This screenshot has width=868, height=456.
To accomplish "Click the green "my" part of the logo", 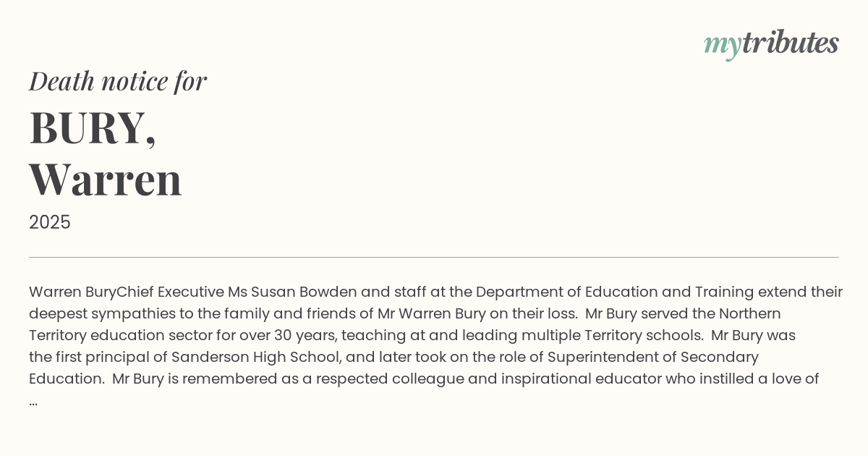I will (x=722, y=45).
